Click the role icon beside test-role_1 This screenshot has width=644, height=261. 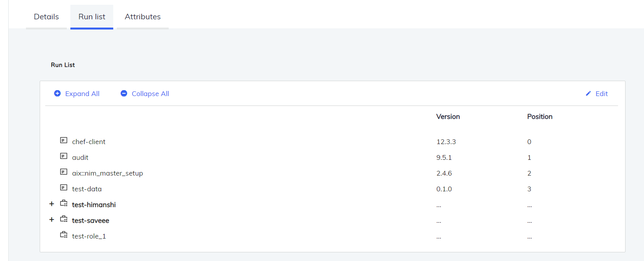point(63,235)
